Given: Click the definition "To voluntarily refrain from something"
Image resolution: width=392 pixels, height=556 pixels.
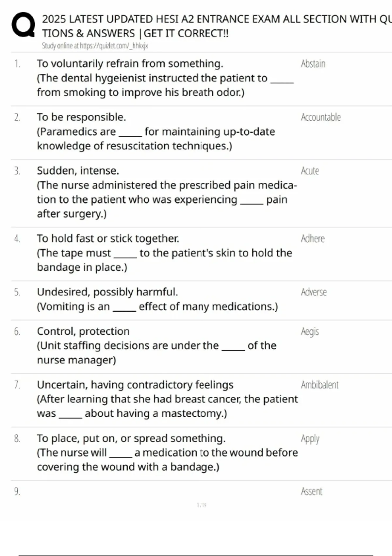Looking at the screenshot, I should 130,63.
